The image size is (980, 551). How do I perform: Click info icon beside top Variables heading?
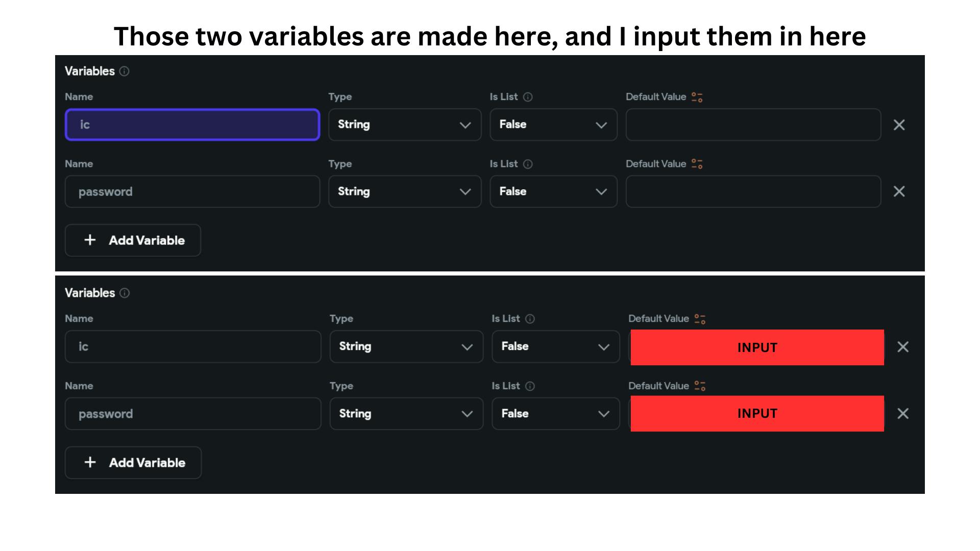click(x=125, y=71)
